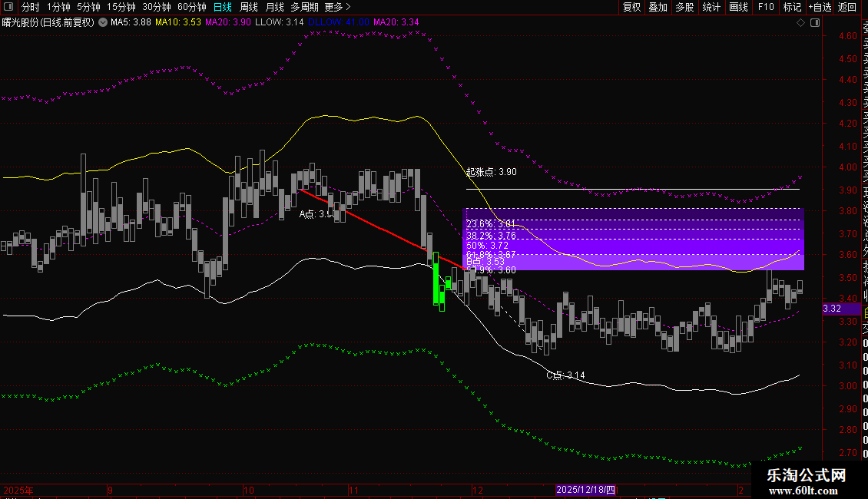
Task: Select the 日线 daily chart tab
Action: click(223, 7)
